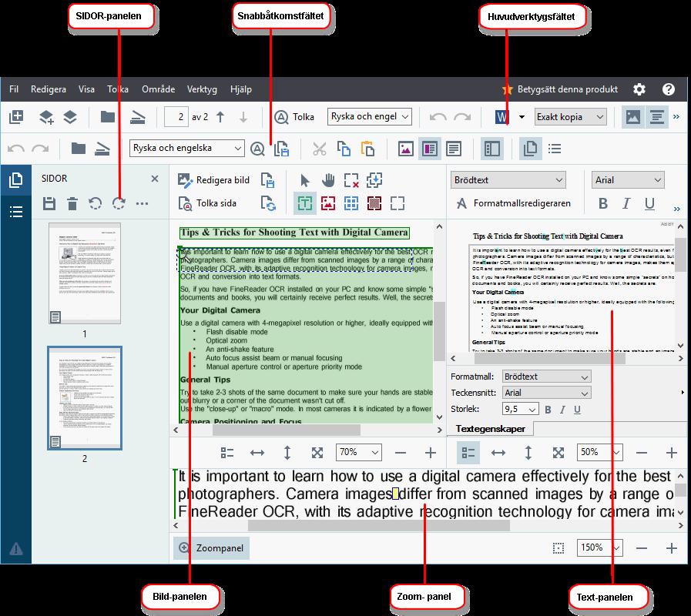The image size is (691, 616).
Task: Toggle small underline U in Textegenskaper
Action: [577, 410]
